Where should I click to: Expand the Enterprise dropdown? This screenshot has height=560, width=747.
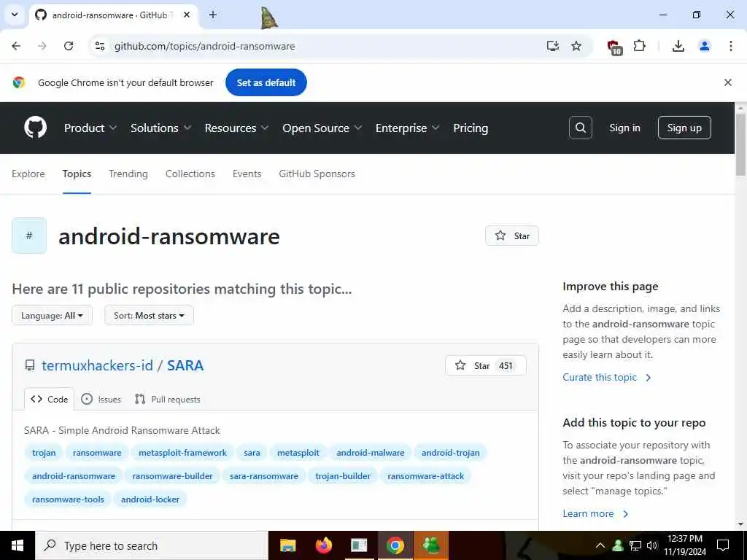[x=407, y=128]
